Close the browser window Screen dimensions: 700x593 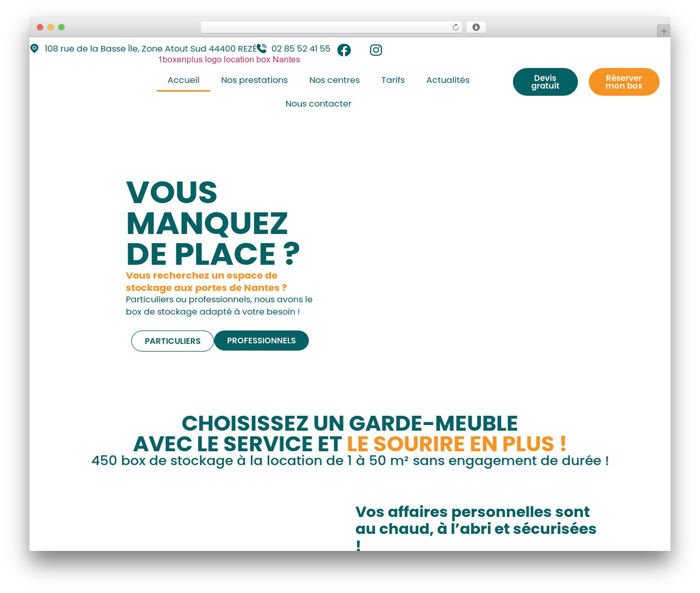pyautogui.click(x=40, y=27)
